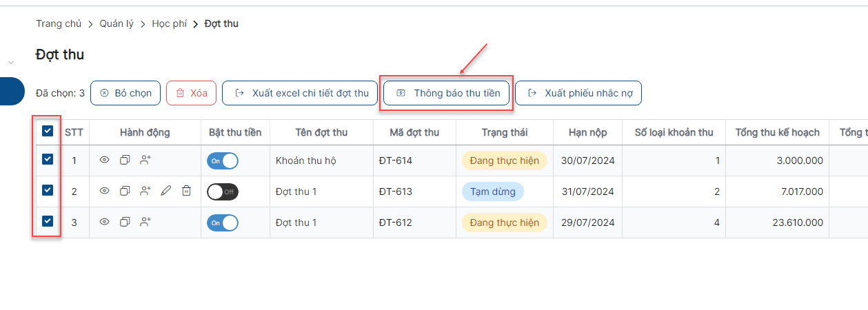View details eye icon in row 3

pos(105,222)
